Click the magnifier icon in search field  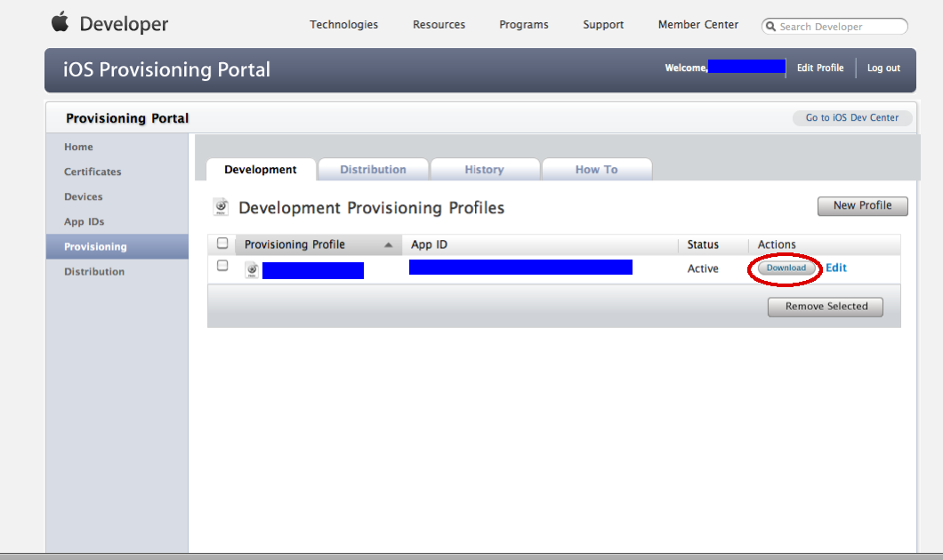click(x=770, y=27)
